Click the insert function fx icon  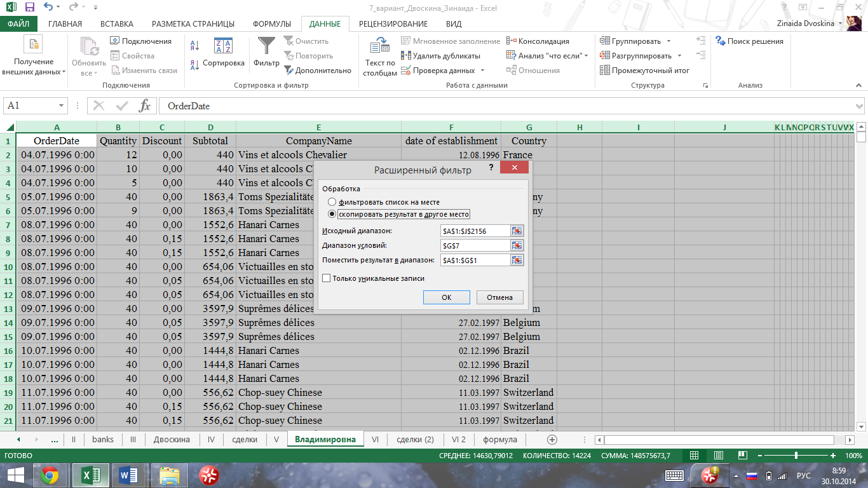click(x=145, y=105)
